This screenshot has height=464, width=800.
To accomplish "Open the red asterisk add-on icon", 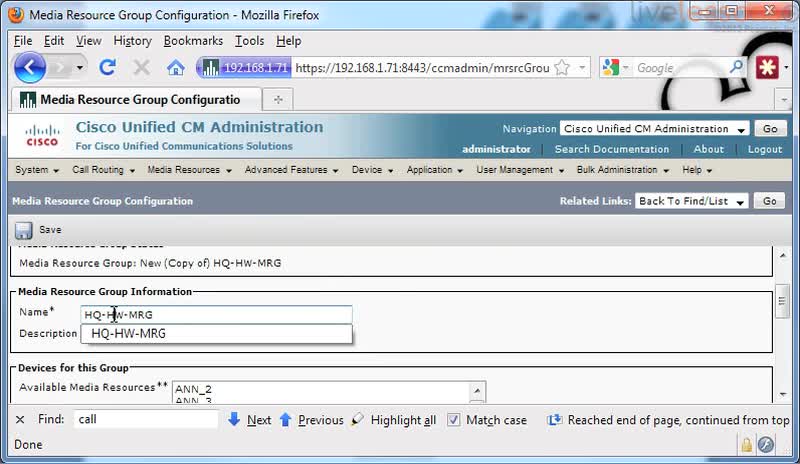I will click(x=767, y=67).
